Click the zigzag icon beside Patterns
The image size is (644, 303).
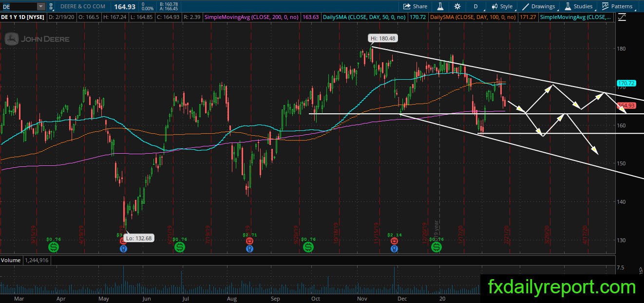coord(606,6)
